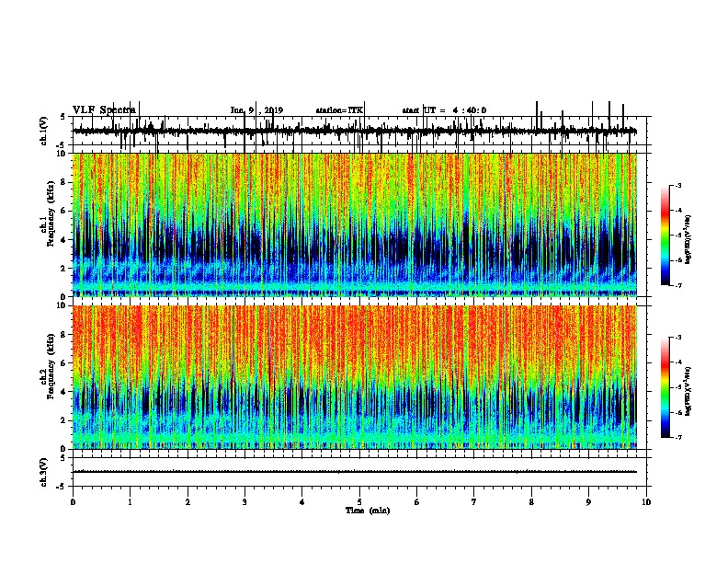Screen dimensions: 728x563
Task: Click the "station=ITK" header label
Action: coord(339,110)
